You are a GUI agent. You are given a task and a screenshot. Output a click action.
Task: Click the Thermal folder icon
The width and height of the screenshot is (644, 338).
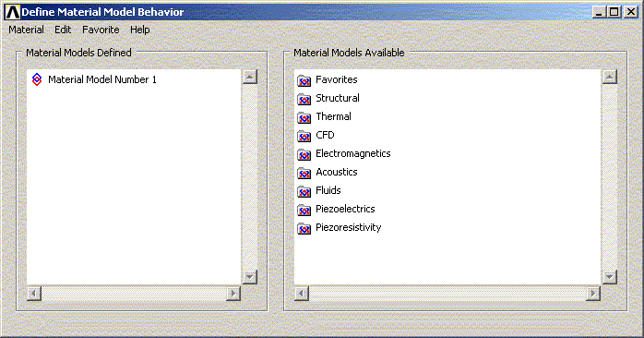click(x=304, y=117)
